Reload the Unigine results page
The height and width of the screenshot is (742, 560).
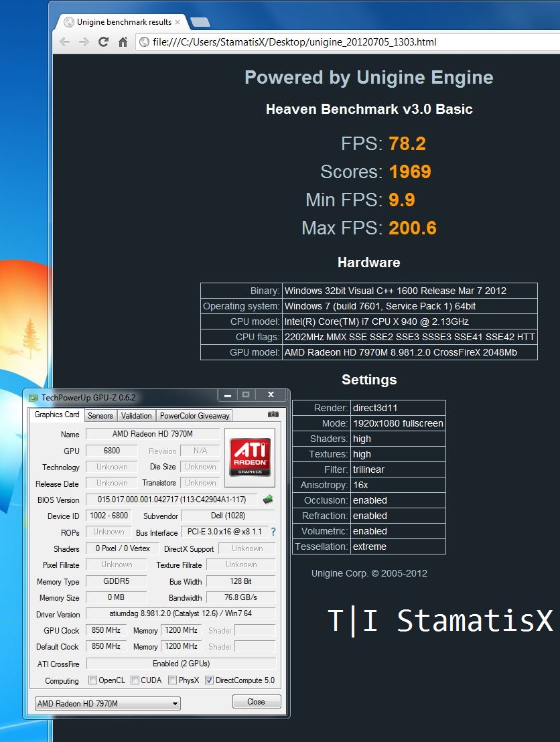click(103, 42)
